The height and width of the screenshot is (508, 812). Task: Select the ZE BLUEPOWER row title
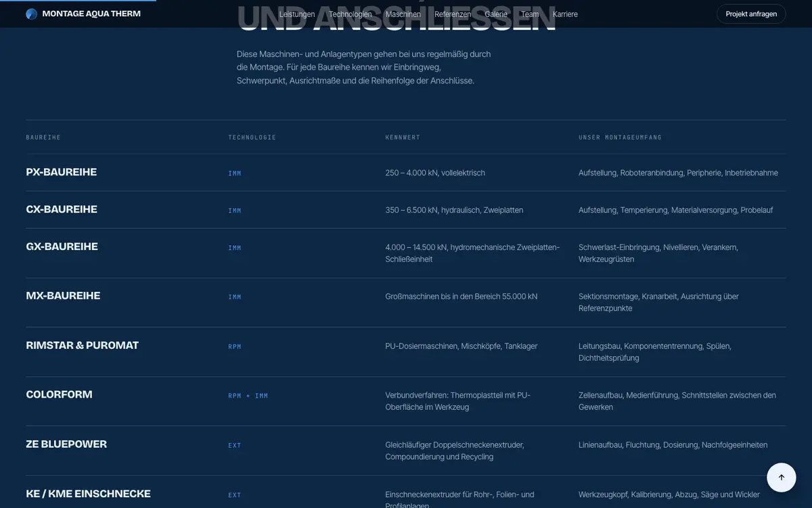tap(66, 444)
